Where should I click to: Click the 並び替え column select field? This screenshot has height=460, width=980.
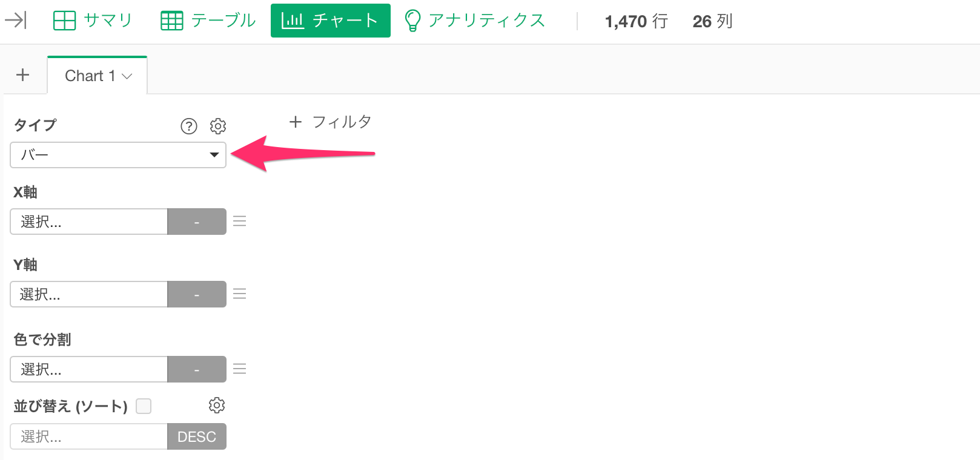pos(89,436)
